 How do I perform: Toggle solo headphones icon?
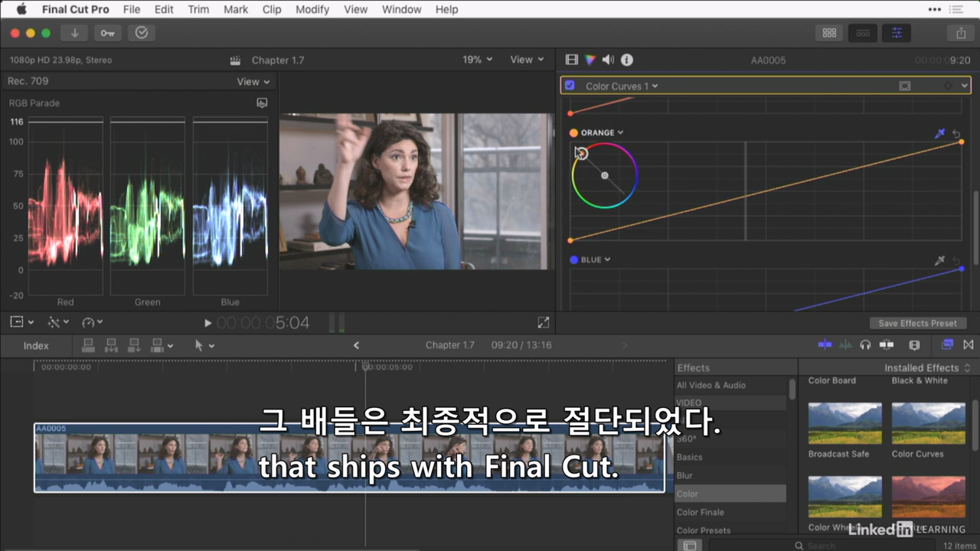click(865, 345)
